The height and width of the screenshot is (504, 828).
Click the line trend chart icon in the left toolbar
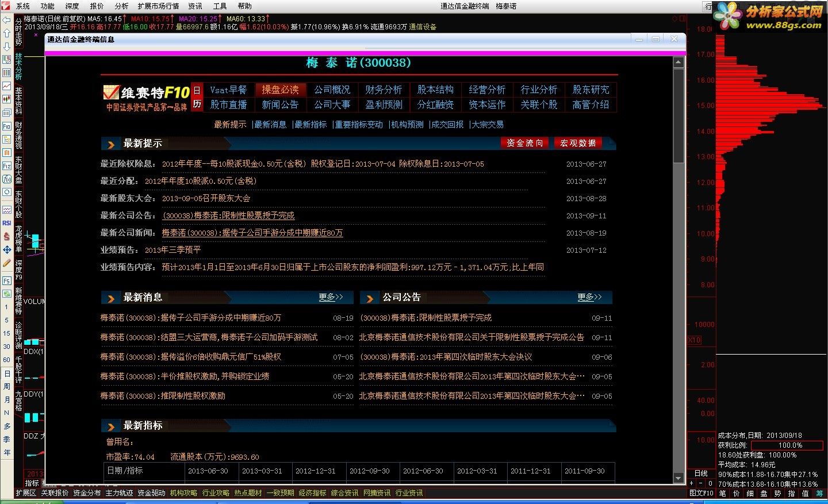point(6,86)
